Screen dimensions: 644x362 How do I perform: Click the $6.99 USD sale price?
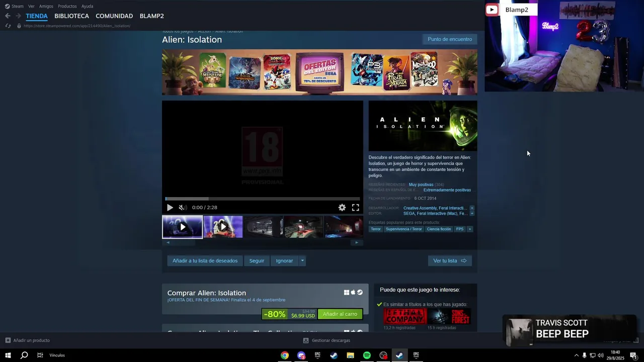303,316
